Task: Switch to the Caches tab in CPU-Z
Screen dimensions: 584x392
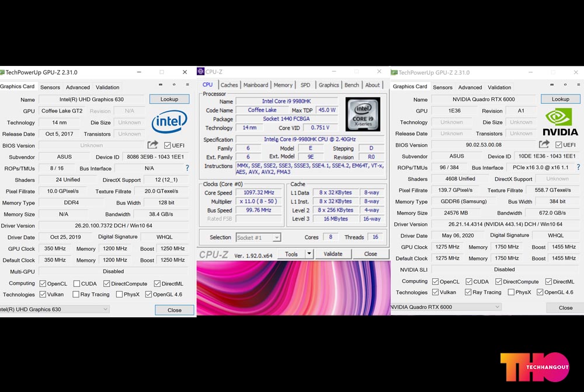Action: pos(229,85)
